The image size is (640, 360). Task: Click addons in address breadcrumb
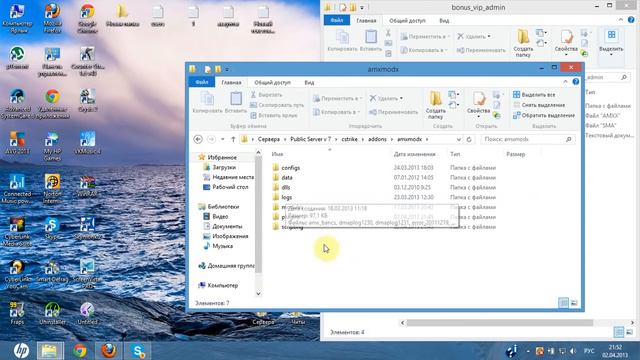coord(377,139)
